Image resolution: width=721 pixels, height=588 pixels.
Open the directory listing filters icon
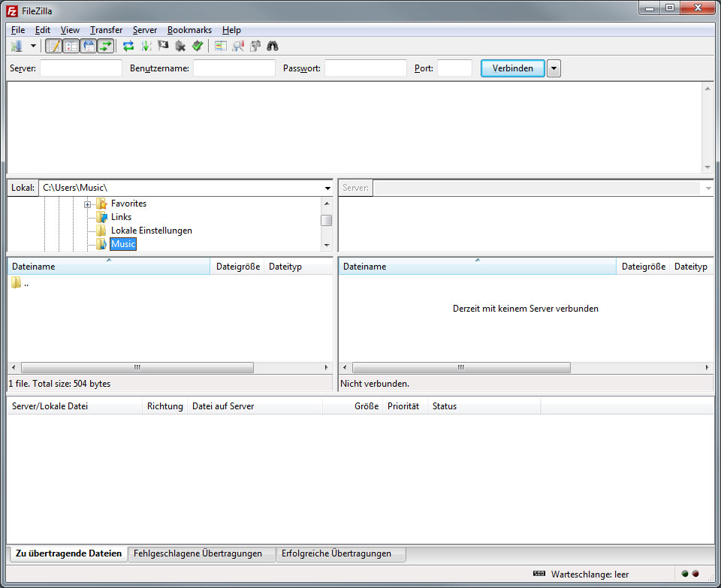[221, 46]
